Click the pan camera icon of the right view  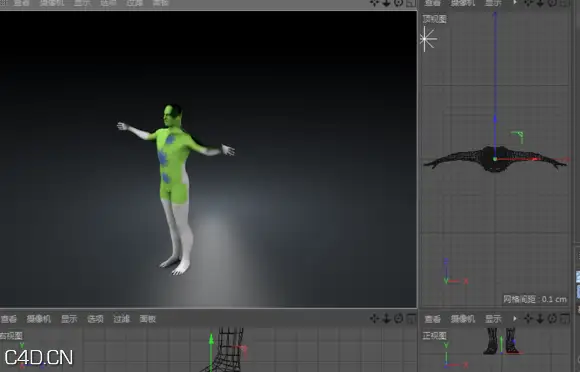(x=374, y=318)
